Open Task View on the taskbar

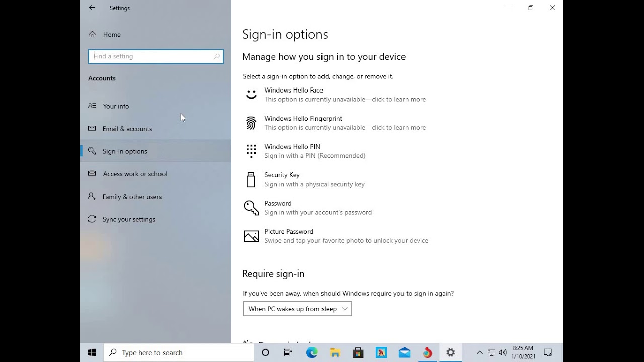[288, 353]
